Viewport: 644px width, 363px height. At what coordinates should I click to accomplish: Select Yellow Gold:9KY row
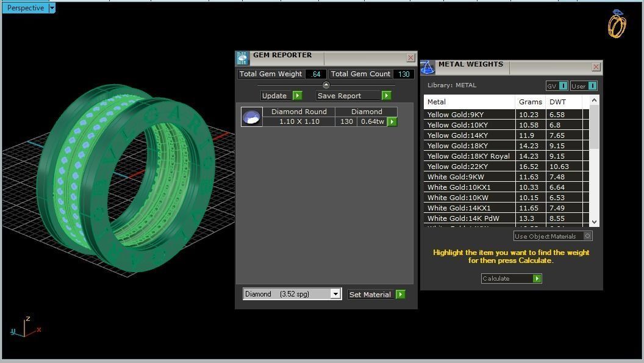(506, 115)
